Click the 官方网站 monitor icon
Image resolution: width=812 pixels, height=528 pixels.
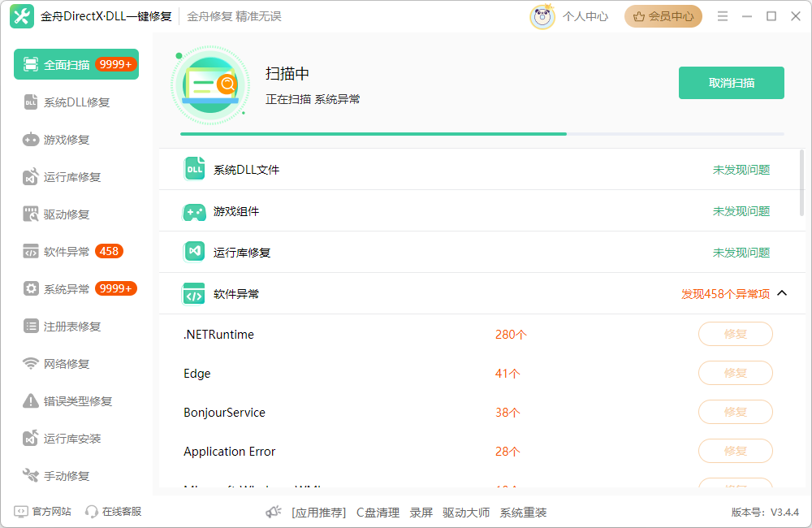(x=21, y=512)
